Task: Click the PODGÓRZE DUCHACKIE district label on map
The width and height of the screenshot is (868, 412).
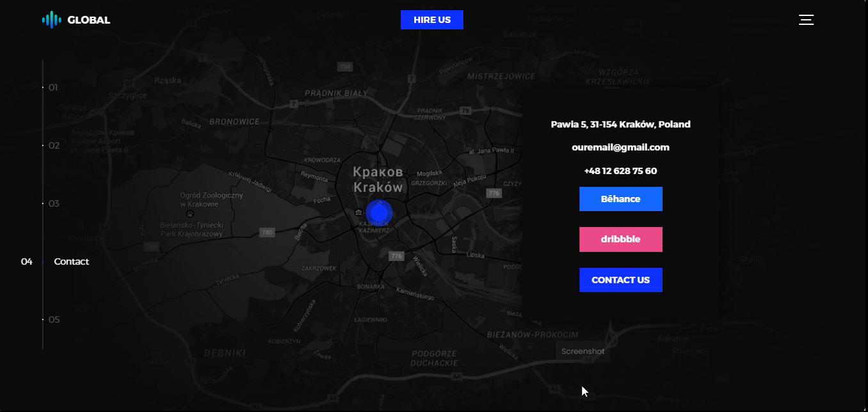Action: coord(435,358)
